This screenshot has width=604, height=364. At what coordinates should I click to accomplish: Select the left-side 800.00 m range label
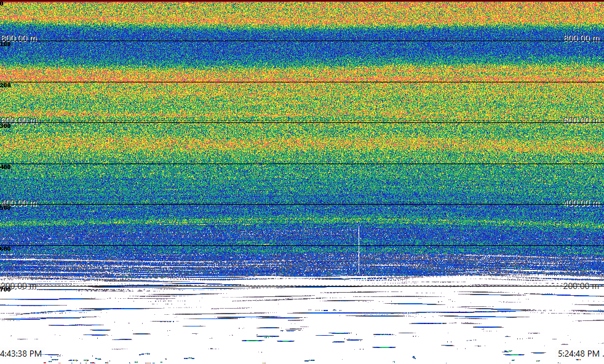(19, 38)
